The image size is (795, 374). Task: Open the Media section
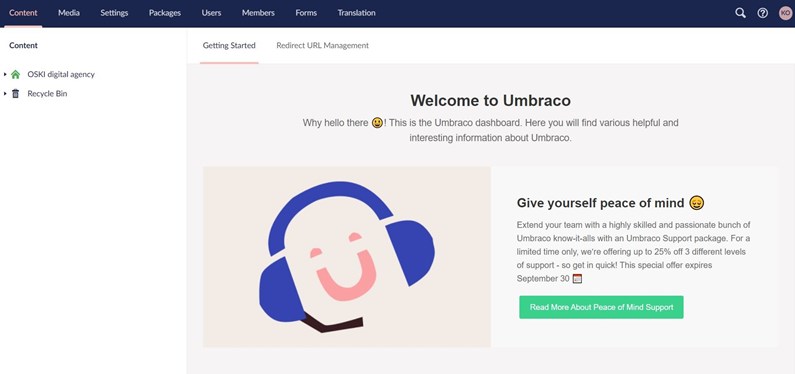pos(69,13)
